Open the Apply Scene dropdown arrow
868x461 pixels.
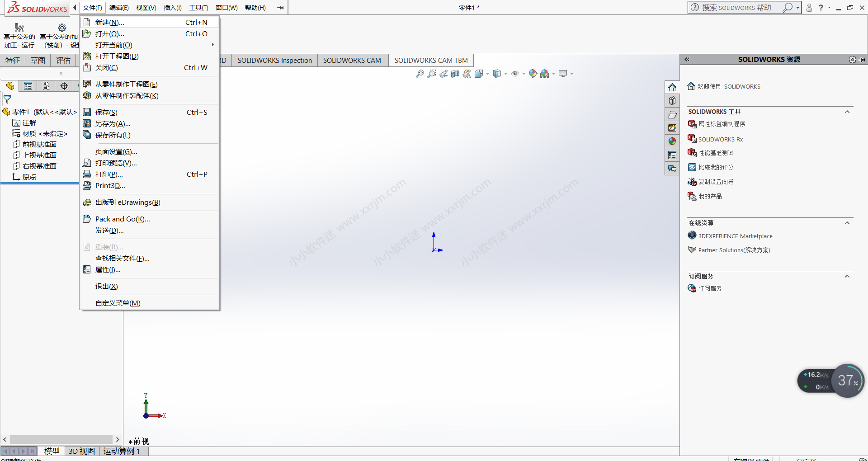point(553,74)
